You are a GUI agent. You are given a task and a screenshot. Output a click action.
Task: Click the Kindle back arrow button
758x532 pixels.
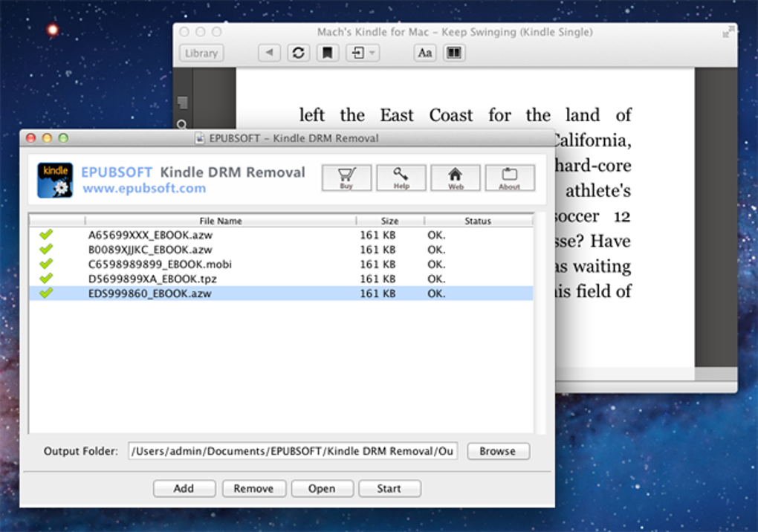tap(269, 53)
